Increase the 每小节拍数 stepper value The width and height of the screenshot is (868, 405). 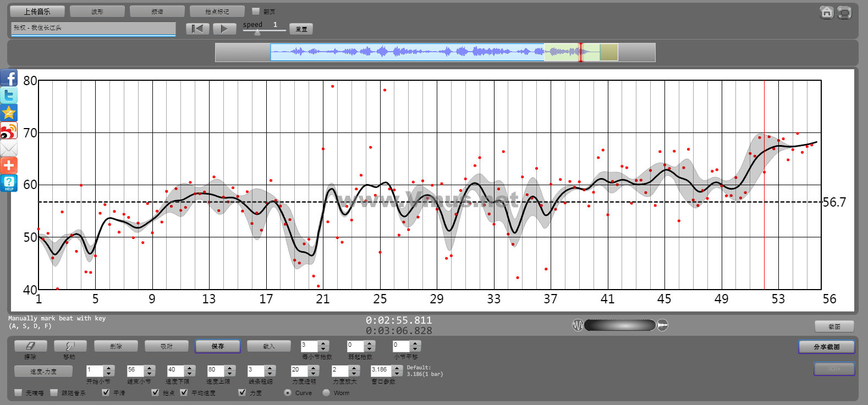click(x=323, y=343)
